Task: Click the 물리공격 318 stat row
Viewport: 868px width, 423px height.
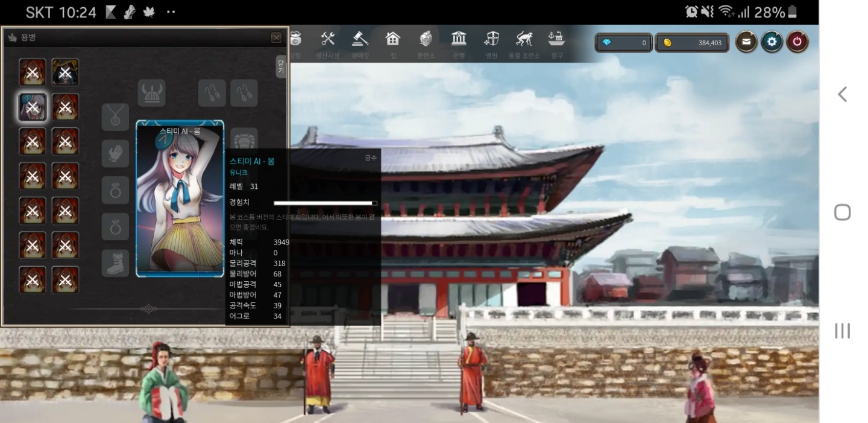Action: pos(257,263)
